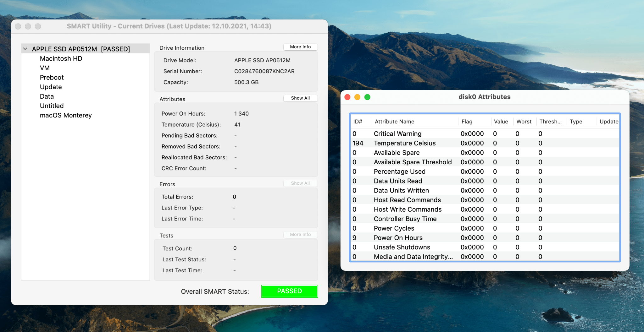Viewport: 644px width, 332px height.
Task: Sort by Type column header
Action: [582, 122]
